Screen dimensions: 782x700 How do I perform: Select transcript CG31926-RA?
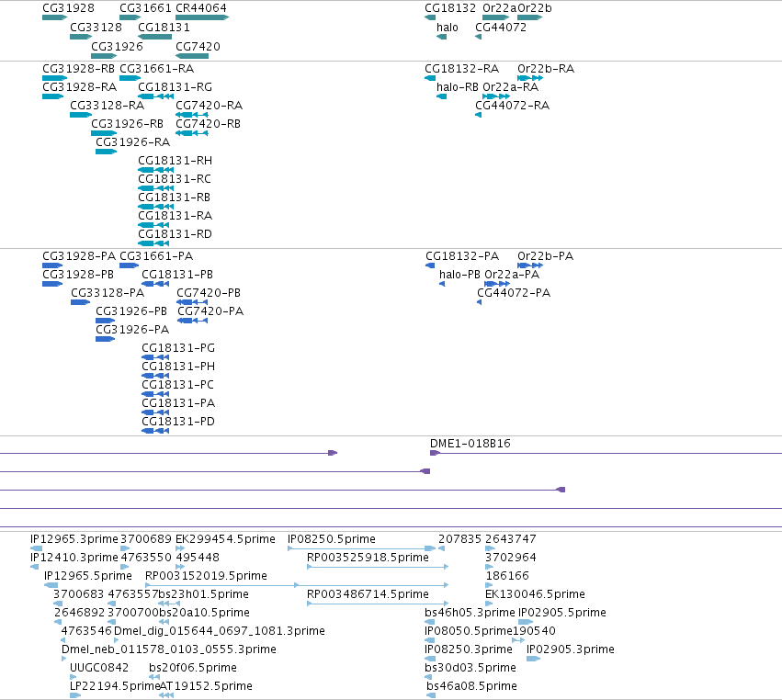[106, 152]
